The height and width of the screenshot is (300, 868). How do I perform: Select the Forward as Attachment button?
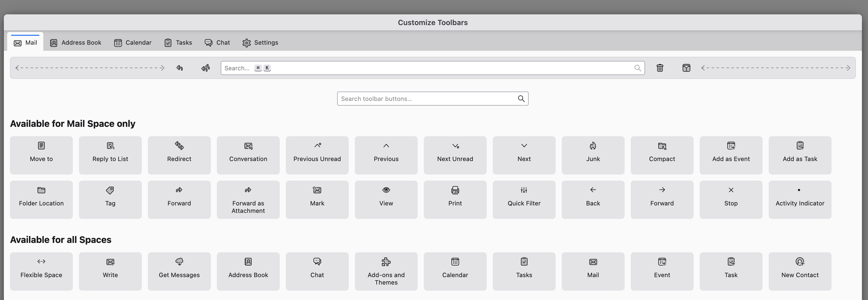click(x=248, y=199)
